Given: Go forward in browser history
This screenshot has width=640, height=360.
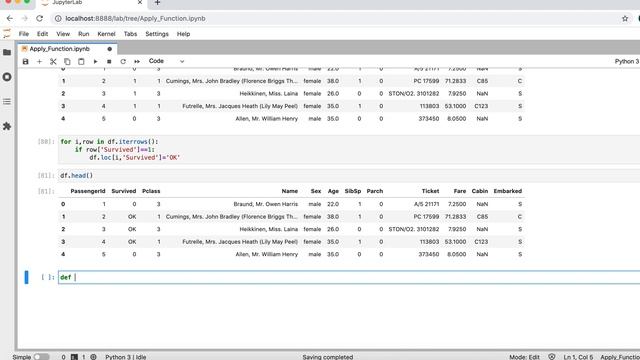Looking at the screenshot, I should pos(24,18).
